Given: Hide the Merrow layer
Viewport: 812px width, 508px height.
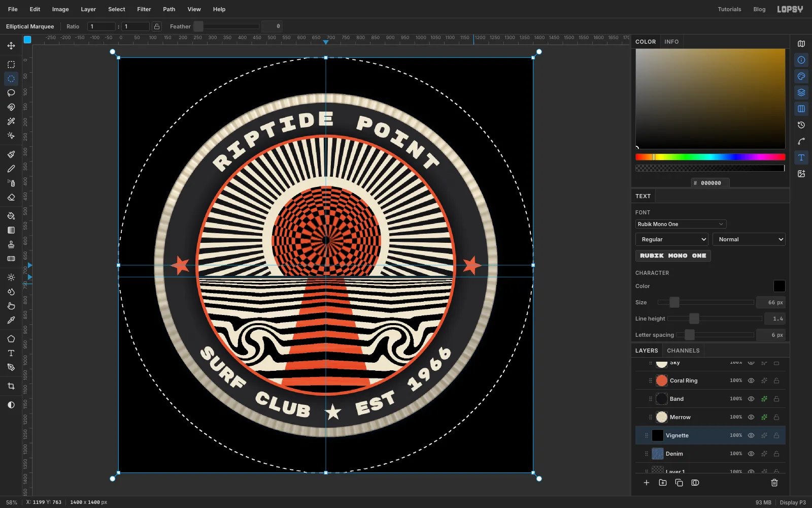Looking at the screenshot, I should 751,417.
